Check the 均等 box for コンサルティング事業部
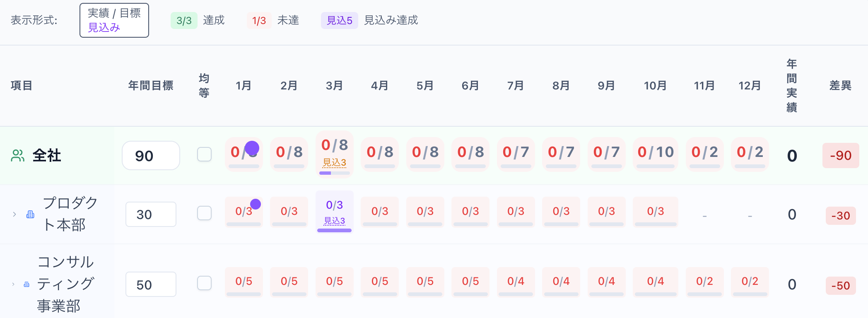This screenshot has height=318, width=868. coord(204,283)
